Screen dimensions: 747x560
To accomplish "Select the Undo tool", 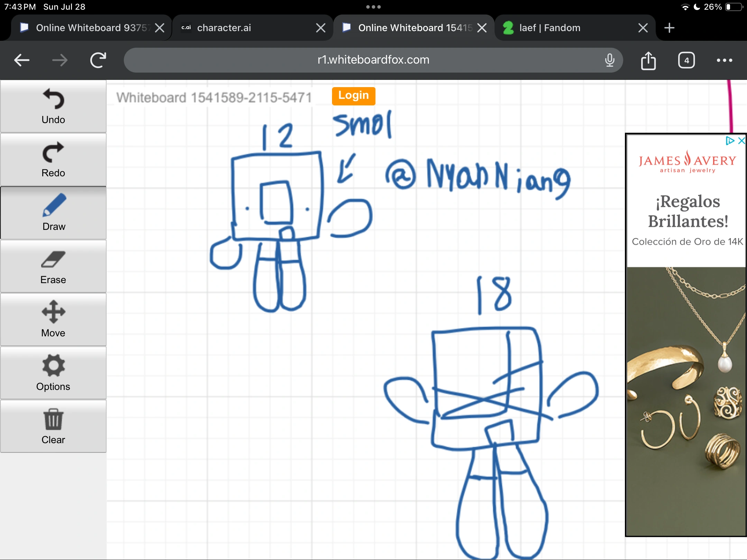I will (x=53, y=106).
